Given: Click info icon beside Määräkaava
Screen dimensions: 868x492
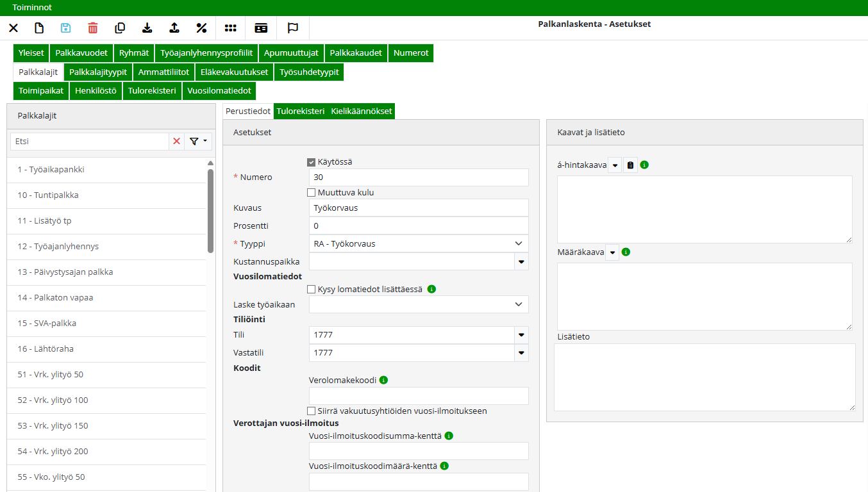Looking at the screenshot, I should (x=626, y=252).
